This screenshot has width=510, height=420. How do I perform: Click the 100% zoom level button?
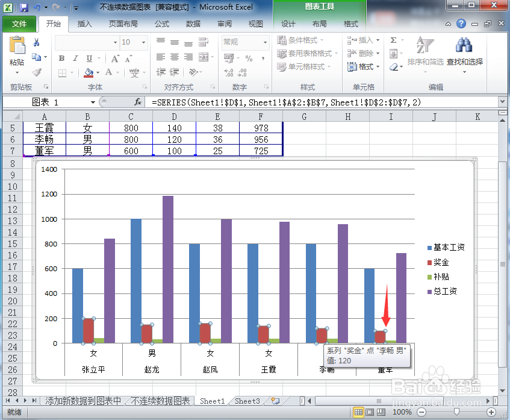[x=402, y=412]
